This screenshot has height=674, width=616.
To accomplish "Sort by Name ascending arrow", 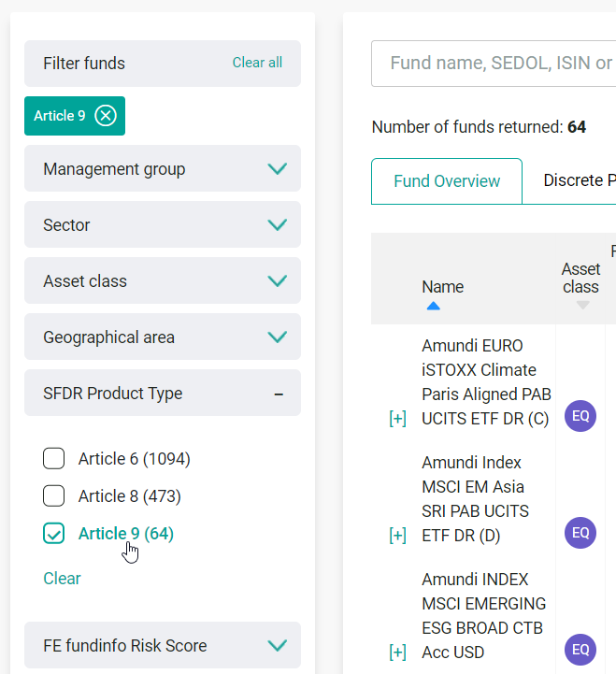I will [x=433, y=306].
